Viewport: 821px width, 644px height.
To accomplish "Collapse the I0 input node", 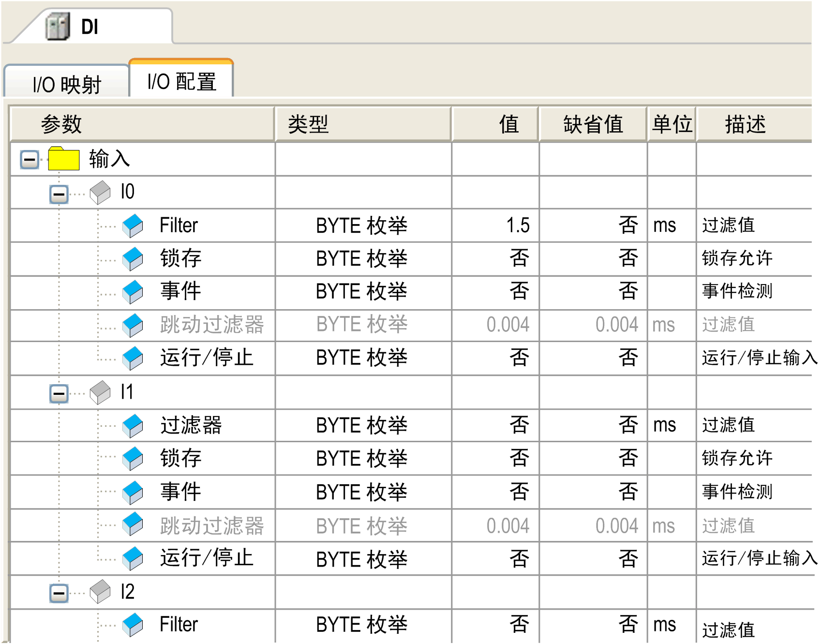I will point(59,195).
